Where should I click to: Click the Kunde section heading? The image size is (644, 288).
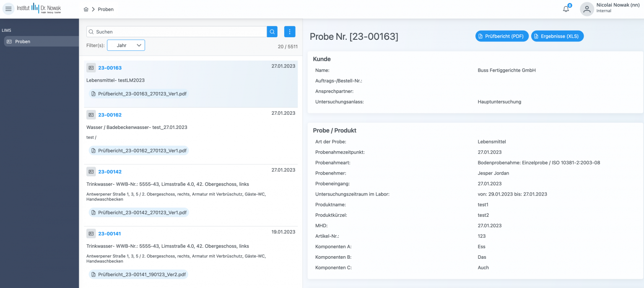coord(322,59)
